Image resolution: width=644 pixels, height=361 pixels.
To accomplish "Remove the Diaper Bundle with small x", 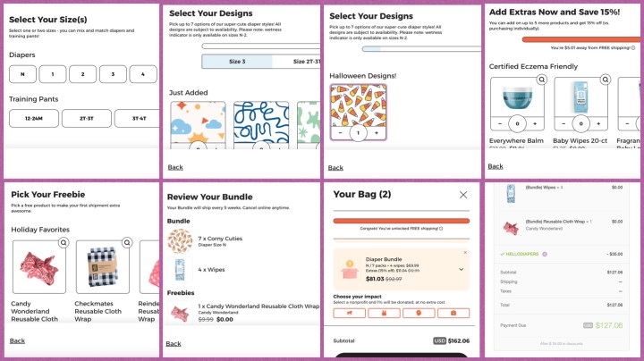I will (465, 252).
